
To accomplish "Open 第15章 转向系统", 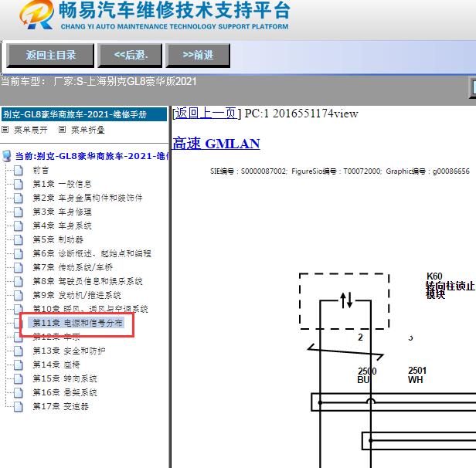I will [65, 379].
